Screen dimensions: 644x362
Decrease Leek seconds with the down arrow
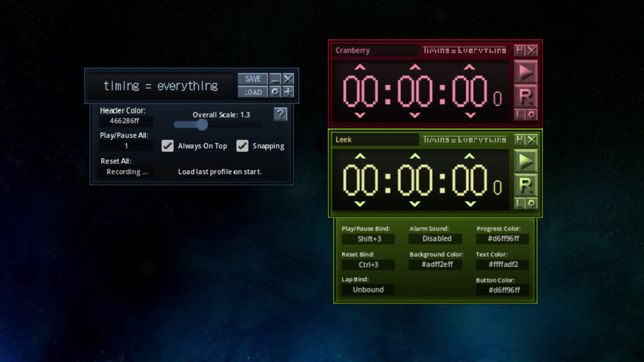click(x=470, y=203)
